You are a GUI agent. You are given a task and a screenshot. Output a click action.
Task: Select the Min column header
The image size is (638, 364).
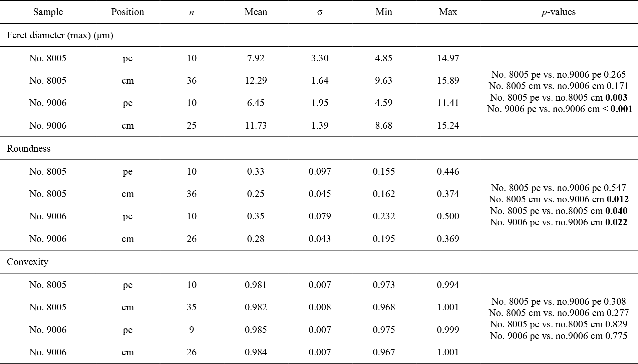tap(384, 12)
